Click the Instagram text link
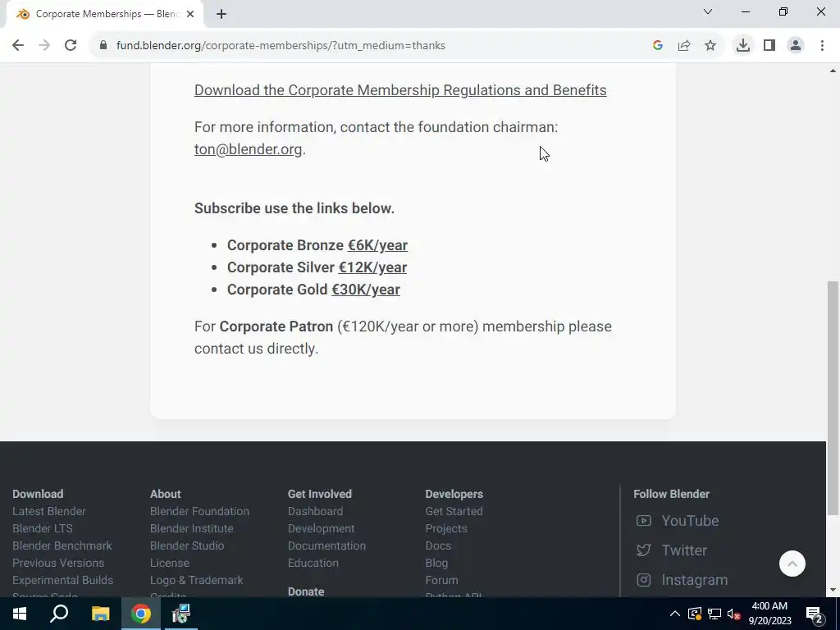The width and height of the screenshot is (840, 630). click(694, 580)
